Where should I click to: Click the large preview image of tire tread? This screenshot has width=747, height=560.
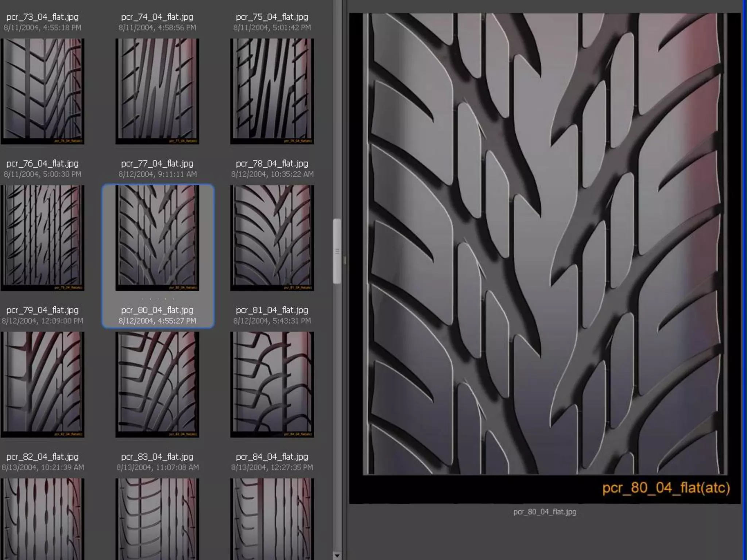(x=545, y=244)
